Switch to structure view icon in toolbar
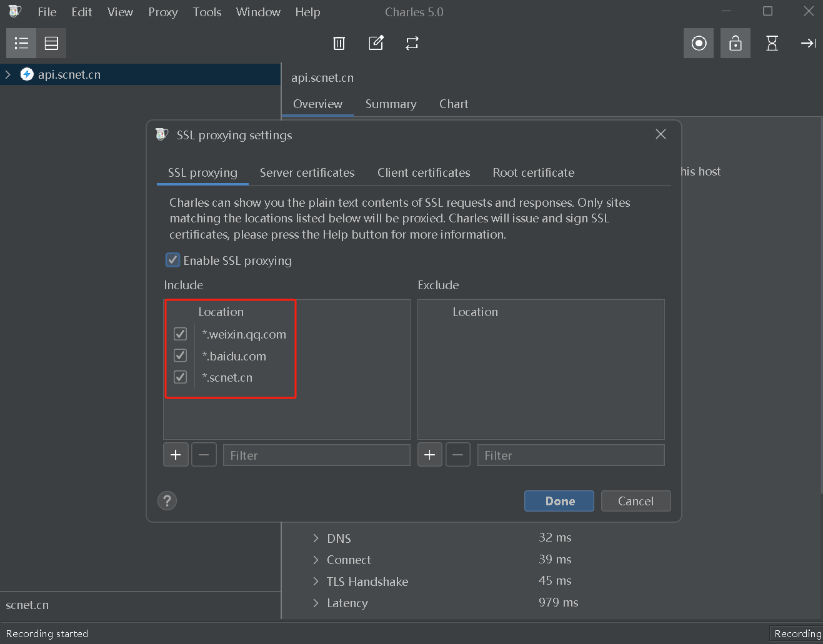The image size is (823, 644). click(x=21, y=43)
